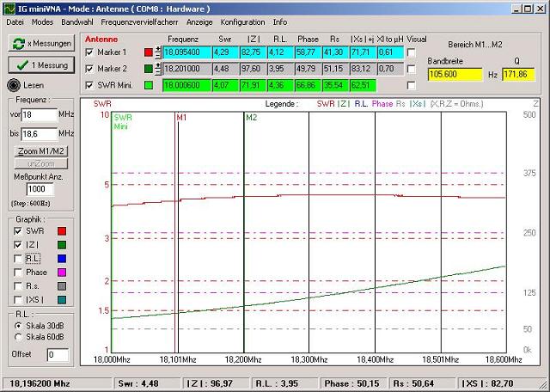Click the dark green Marker 2 color square
The height and width of the screenshot is (392, 550).
(147, 69)
